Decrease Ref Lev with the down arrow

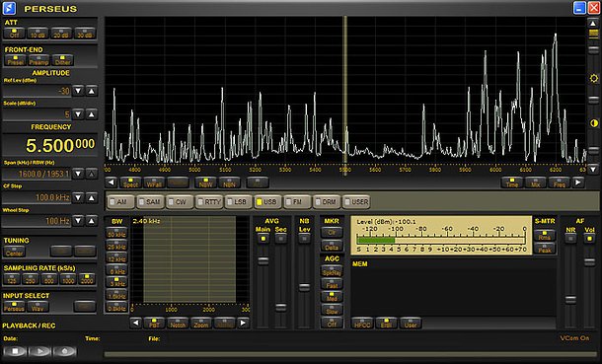[78, 91]
